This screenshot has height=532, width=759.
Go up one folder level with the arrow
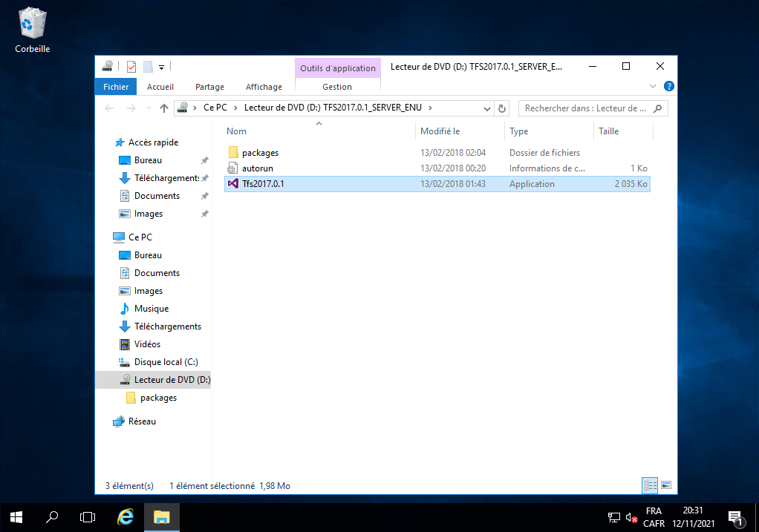point(164,108)
